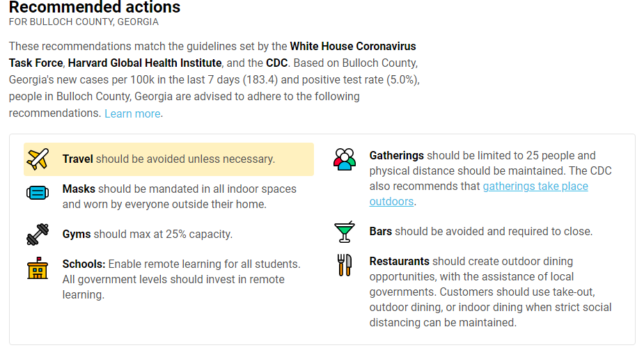The width and height of the screenshot is (644, 350).
Task: Open the Learn more link
Action: (x=132, y=113)
